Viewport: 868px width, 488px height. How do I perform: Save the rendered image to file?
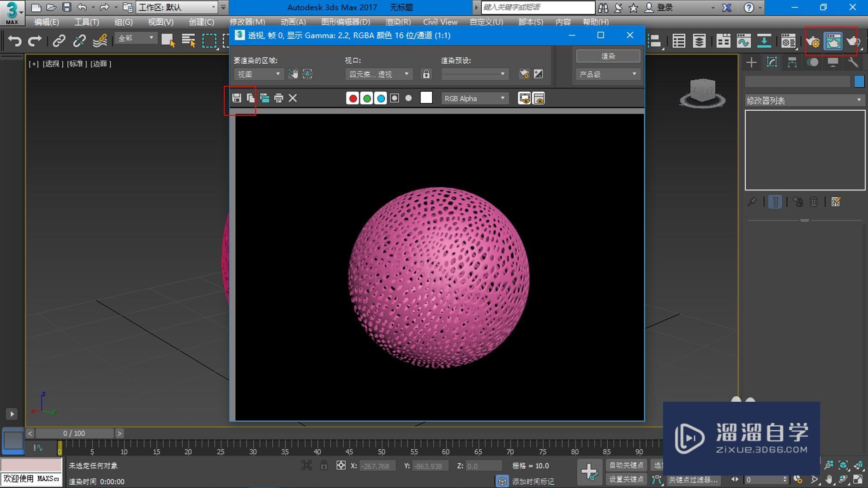click(x=237, y=98)
